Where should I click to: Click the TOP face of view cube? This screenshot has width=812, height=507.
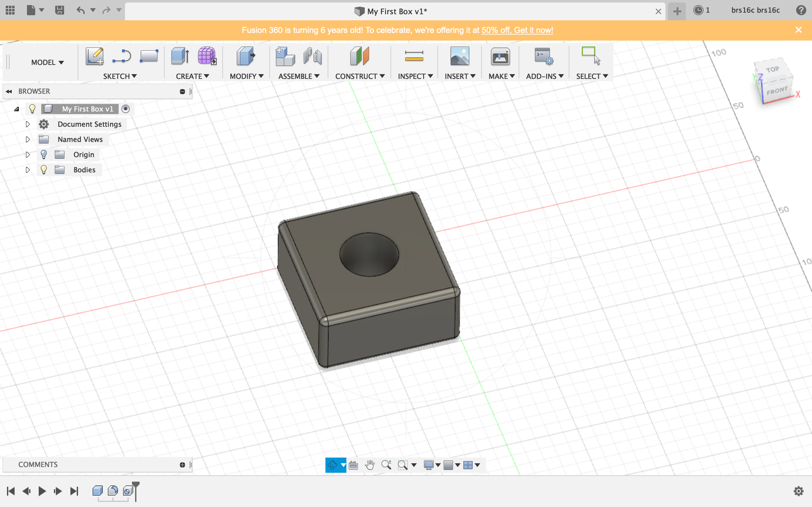click(772, 69)
